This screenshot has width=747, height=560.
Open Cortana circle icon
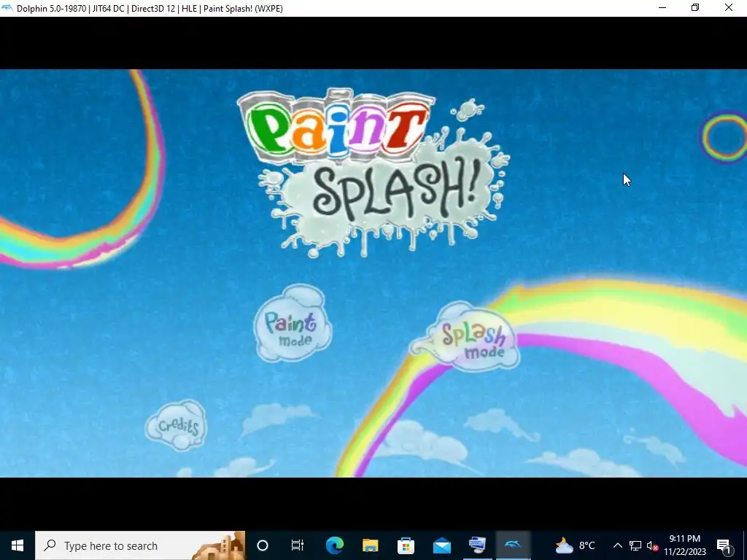coord(263,545)
